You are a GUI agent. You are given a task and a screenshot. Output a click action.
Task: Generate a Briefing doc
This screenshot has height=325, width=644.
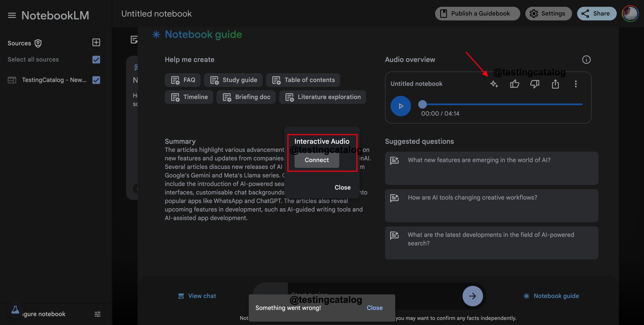(246, 97)
